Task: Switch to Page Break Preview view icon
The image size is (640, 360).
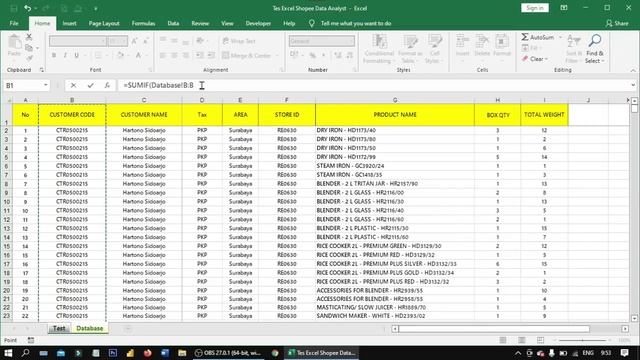Action: 540,340
